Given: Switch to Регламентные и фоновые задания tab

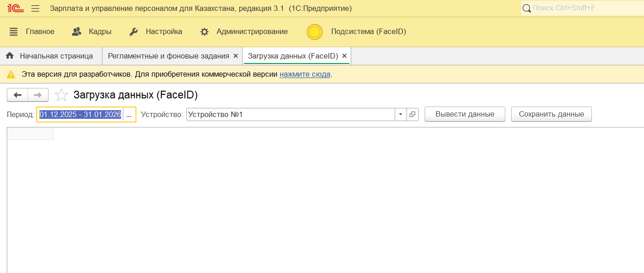Looking at the screenshot, I should (168, 56).
